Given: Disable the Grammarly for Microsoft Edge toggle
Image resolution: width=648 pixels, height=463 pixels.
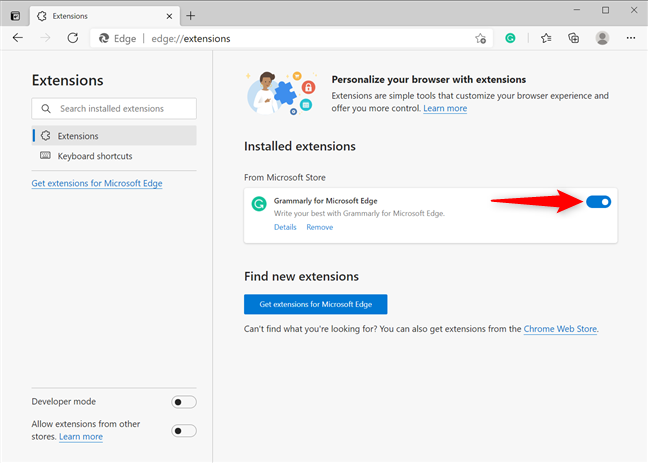Looking at the screenshot, I should coord(598,202).
